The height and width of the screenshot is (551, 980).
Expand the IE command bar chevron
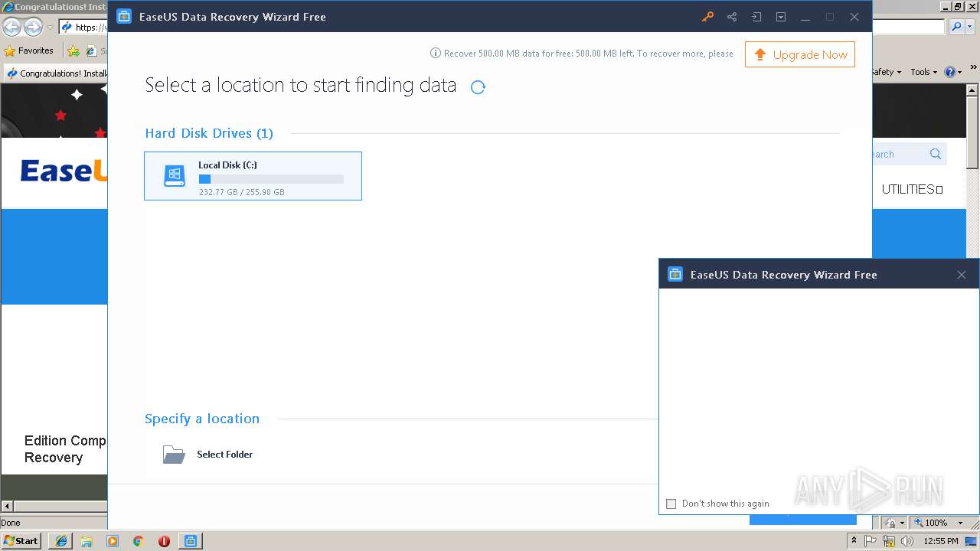[x=972, y=68]
